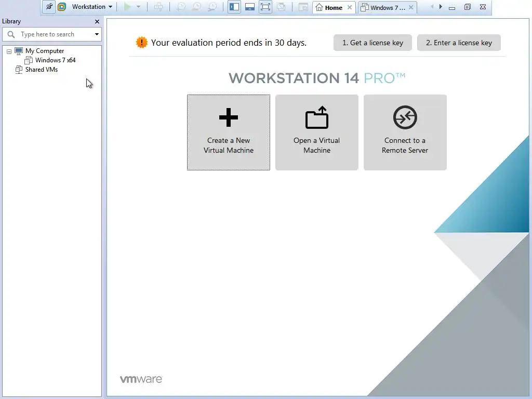532x399 pixels.
Task: Close the Windows 7 tab
Action: coord(411,7)
